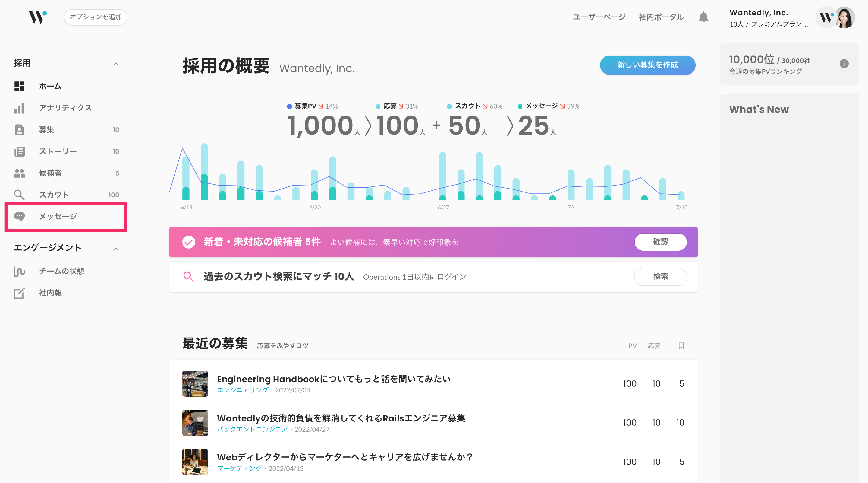Click the 募集PV blue legend swatch
Image resolution: width=868 pixels, height=483 pixels.
click(x=289, y=106)
